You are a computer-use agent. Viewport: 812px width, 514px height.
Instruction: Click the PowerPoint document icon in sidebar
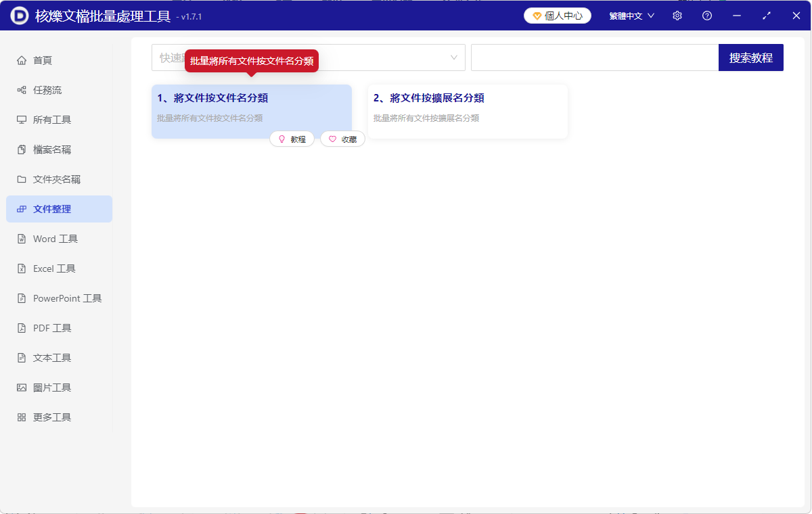click(x=22, y=298)
